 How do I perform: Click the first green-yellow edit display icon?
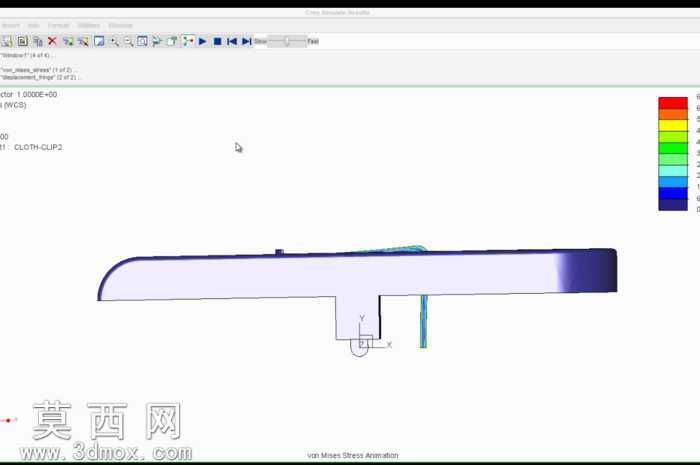click(68, 42)
